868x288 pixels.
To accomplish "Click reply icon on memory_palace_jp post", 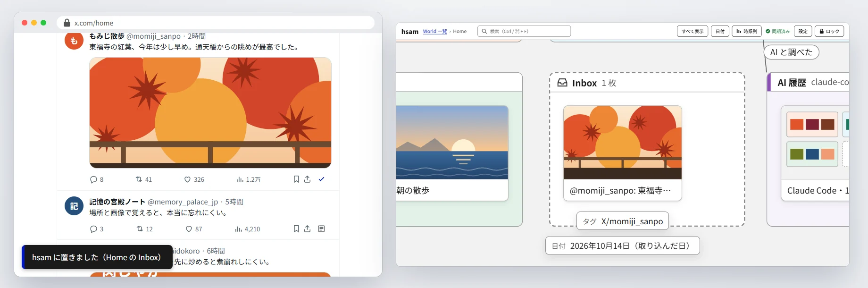I will pos(93,229).
